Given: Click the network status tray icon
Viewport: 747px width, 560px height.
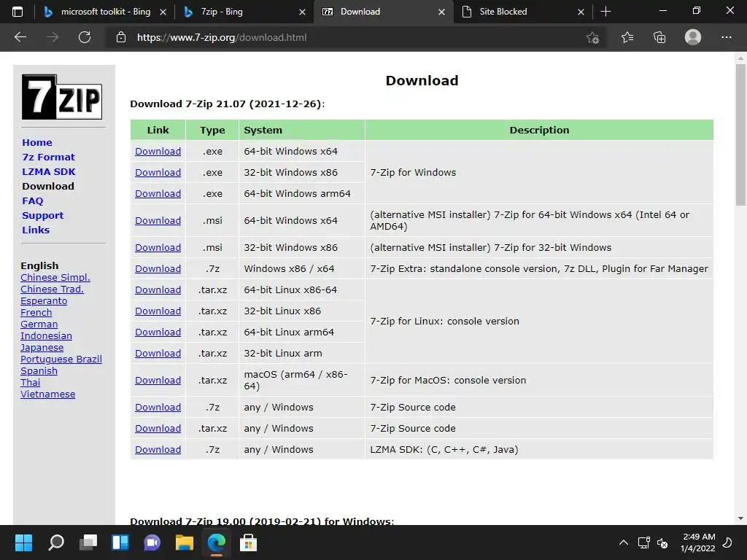Looking at the screenshot, I should [643, 542].
